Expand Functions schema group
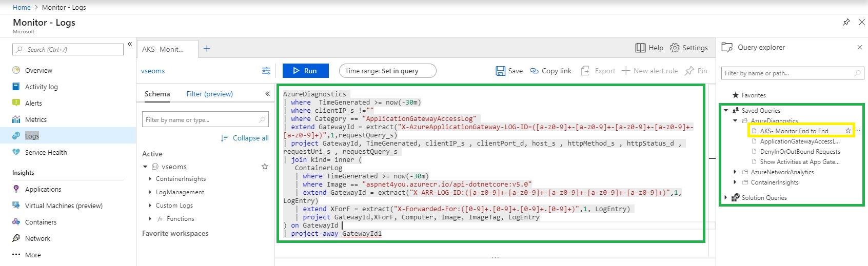This screenshot has height=266, width=868. [150, 219]
